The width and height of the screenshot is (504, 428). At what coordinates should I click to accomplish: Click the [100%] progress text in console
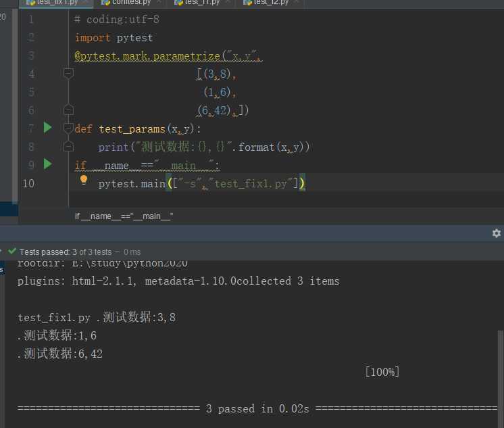pyautogui.click(x=382, y=372)
